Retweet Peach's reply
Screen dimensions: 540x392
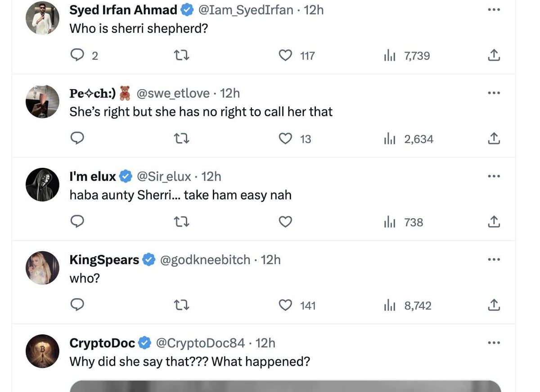[x=181, y=138]
